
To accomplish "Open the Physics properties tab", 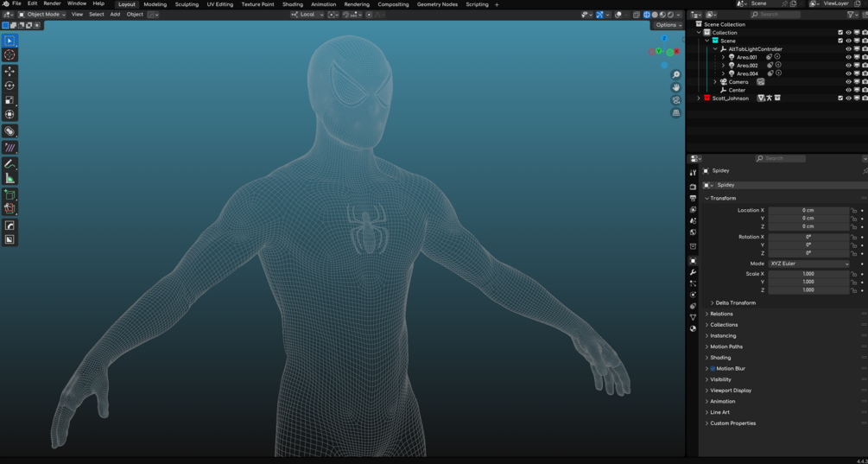I will coord(693,295).
